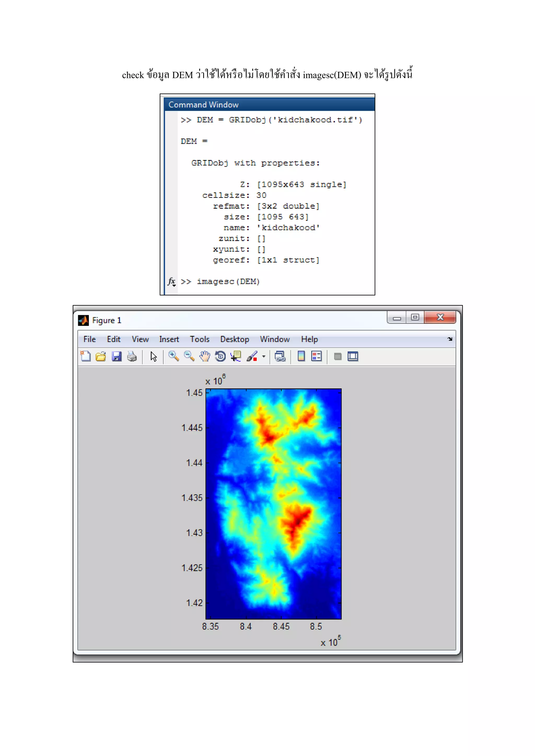This screenshot has width=535, height=756.
Task: Open file with folder icon
Action: click(x=101, y=357)
